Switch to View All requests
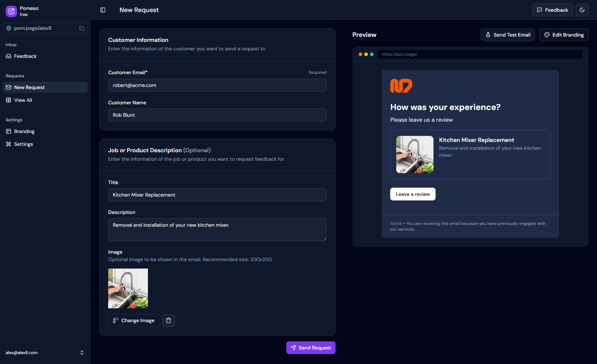The height and width of the screenshot is (364, 597). click(23, 100)
